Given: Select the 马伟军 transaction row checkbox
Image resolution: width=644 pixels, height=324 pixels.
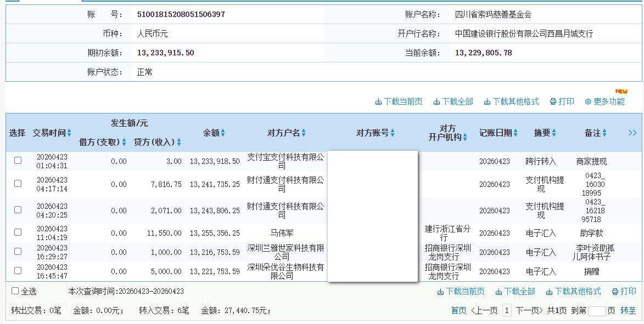Looking at the screenshot, I should (x=18, y=232).
